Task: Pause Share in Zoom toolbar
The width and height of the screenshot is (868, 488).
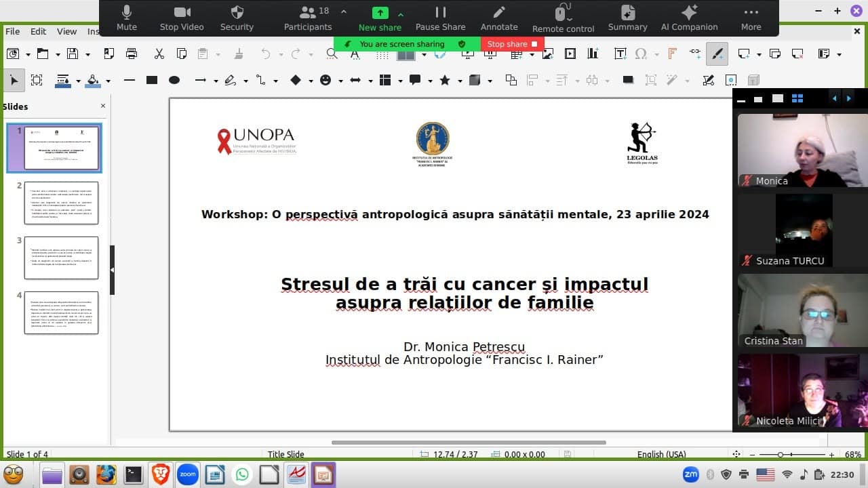Action: 441,18
